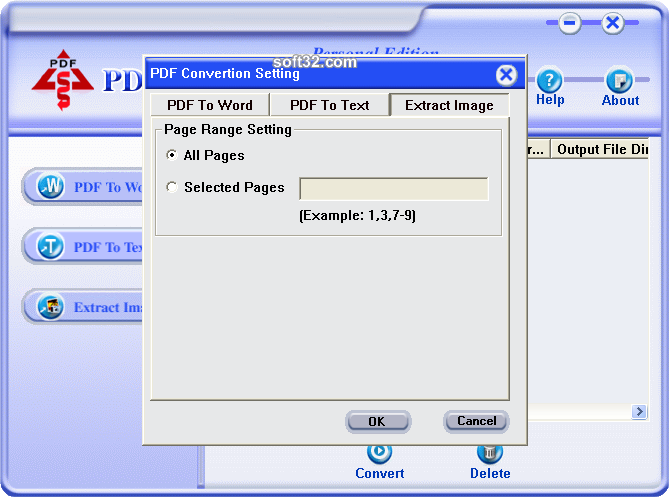Select the All Pages radio button

click(x=172, y=155)
